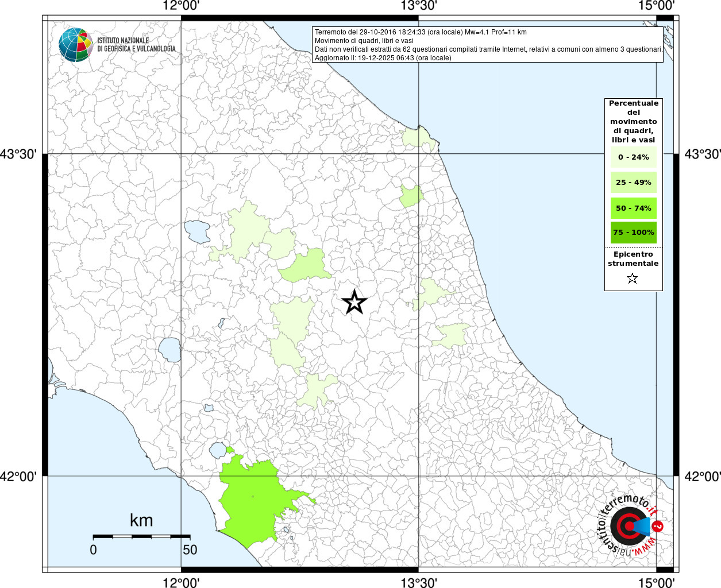Screen dimensions: 721x588
Task: Click the Lake Bolsena blue shape
Action: tap(170, 349)
